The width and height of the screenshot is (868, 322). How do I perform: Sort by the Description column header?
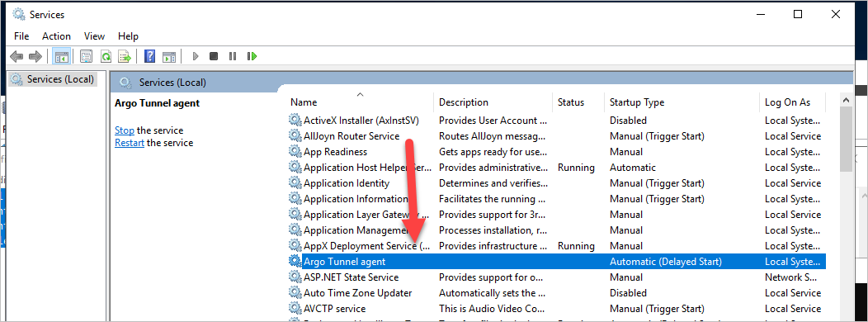click(x=493, y=102)
